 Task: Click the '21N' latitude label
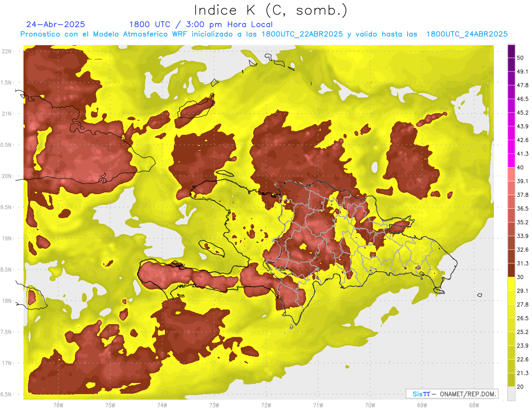(7, 114)
